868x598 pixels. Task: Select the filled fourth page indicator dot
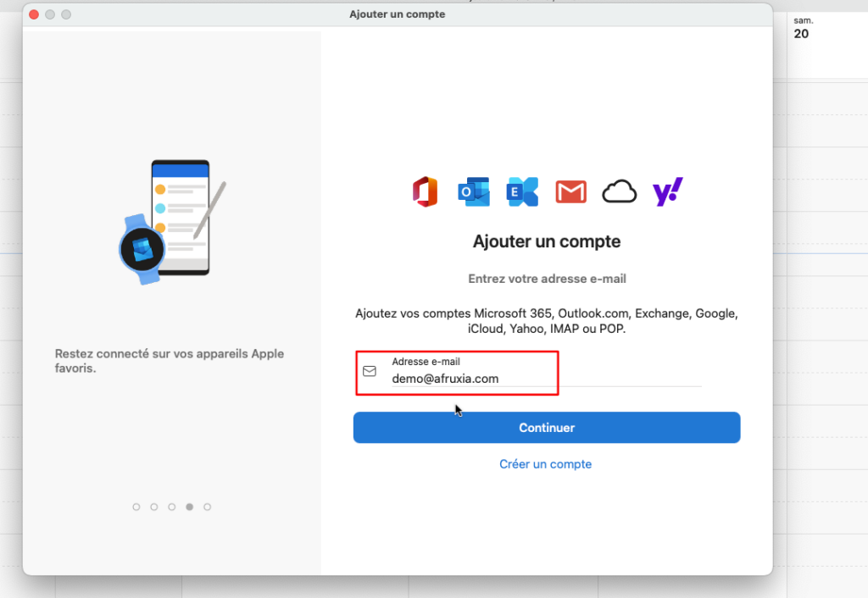click(x=190, y=507)
